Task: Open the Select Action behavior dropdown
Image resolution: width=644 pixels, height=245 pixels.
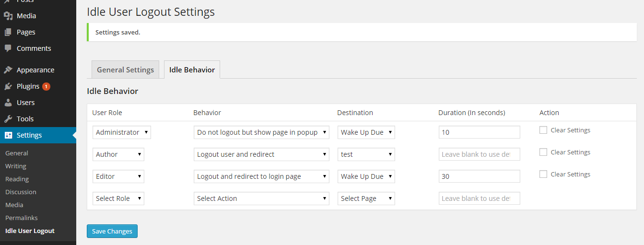Action: pos(261,198)
